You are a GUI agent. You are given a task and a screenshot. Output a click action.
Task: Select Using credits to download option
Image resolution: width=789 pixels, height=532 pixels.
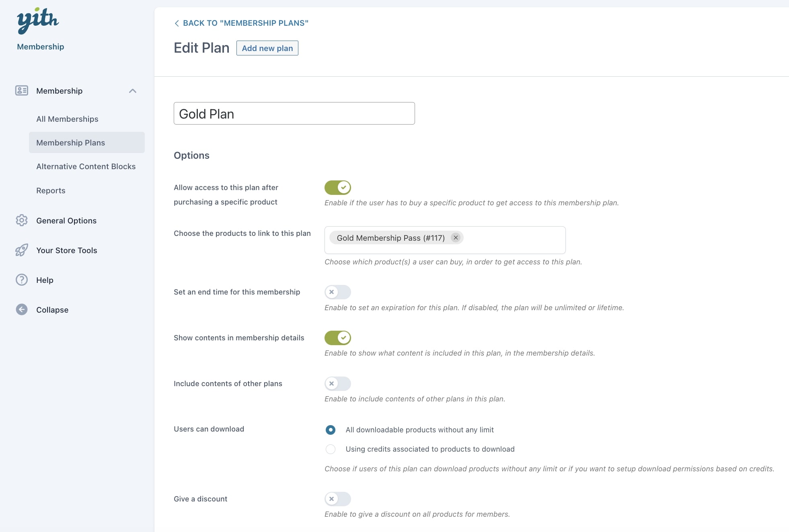click(331, 449)
